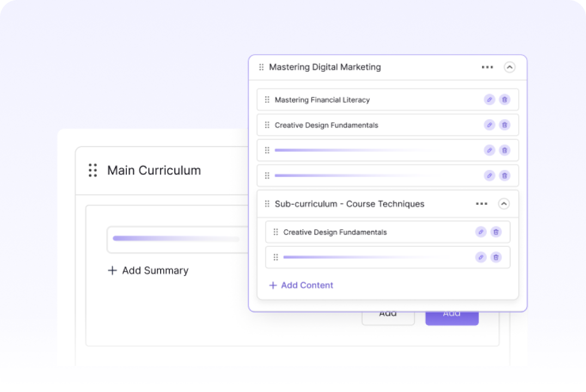Focus the summary input field above Add Summary
The height and width of the screenshot is (392, 586).
(x=178, y=240)
